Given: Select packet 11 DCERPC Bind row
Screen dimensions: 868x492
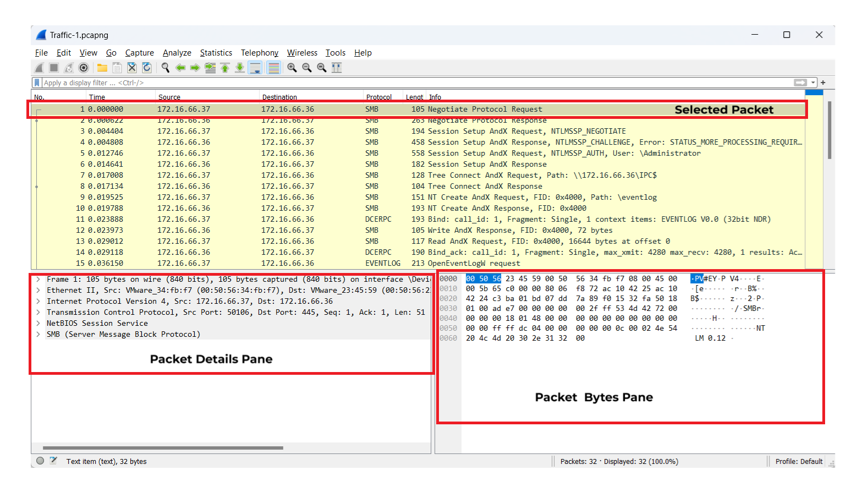Looking at the screenshot, I should (419, 219).
